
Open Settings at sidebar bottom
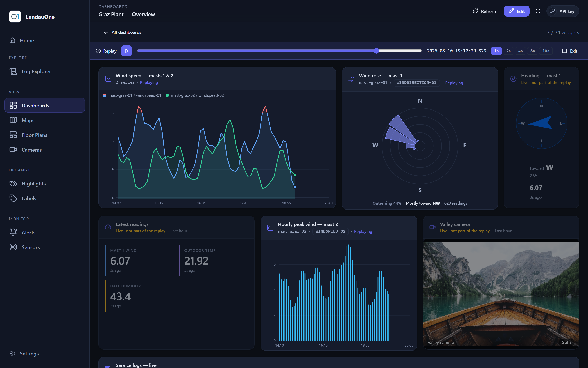click(x=45, y=353)
